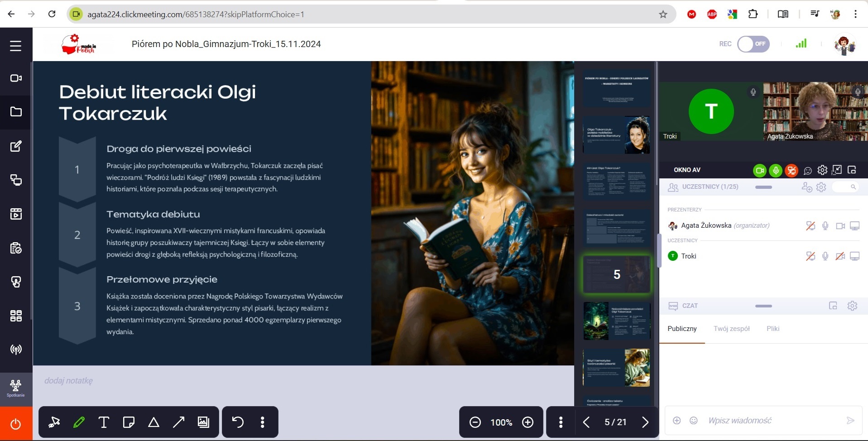Screen dimensions: 868x441
Task: Go to the previous slide
Action: pyautogui.click(x=586, y=422)
